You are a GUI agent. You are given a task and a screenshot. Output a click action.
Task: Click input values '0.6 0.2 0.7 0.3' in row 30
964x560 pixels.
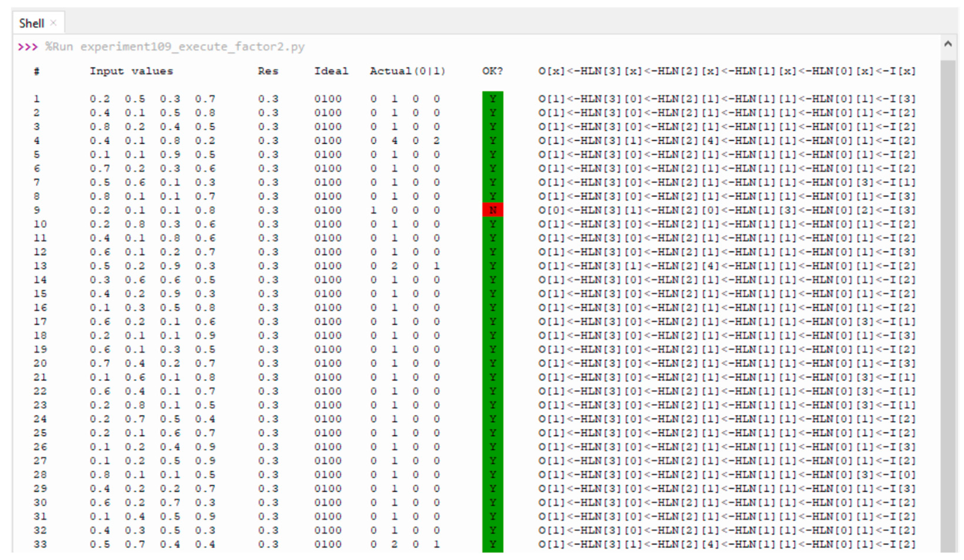tap(153, 502)
